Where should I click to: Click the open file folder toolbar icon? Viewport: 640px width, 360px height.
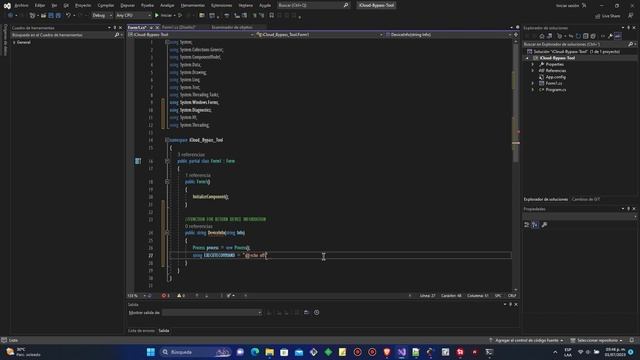click(x=43, y=16)
